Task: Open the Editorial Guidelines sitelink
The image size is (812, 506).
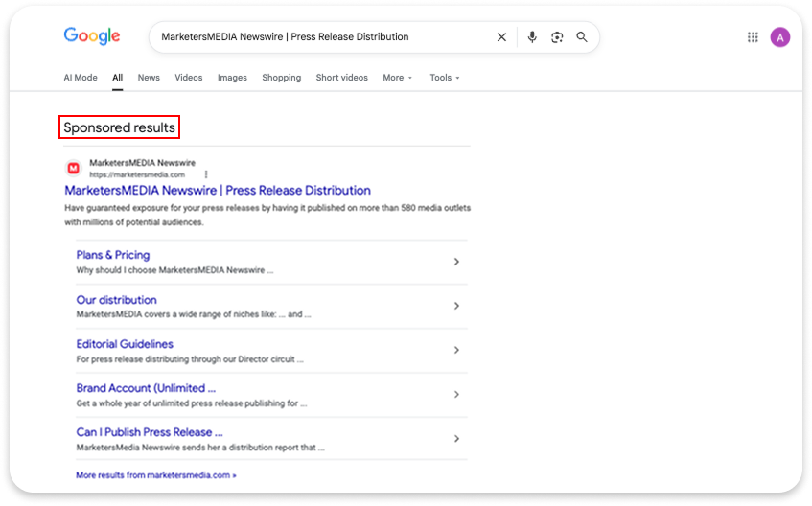Action: 125,344
